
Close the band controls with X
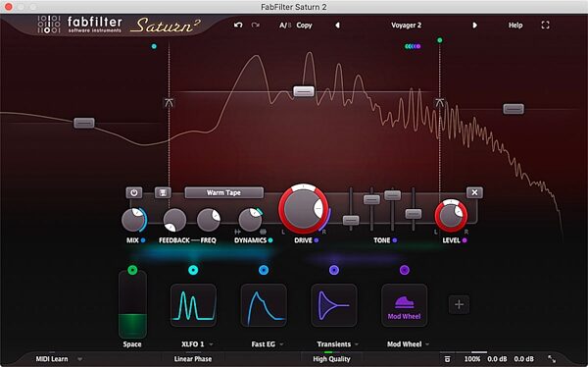pyautogui.click(x=474, y=192)
